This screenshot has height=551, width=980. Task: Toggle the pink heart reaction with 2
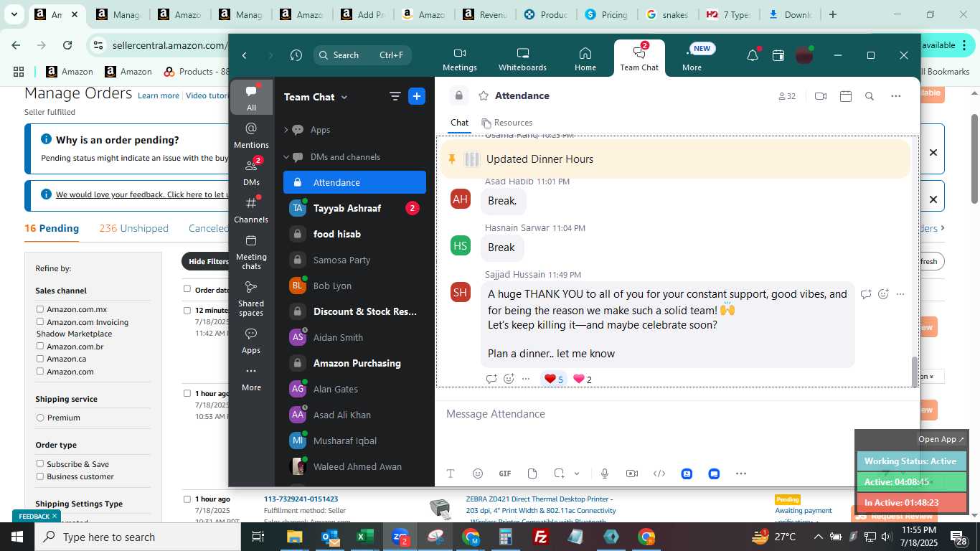click(582, 379)
